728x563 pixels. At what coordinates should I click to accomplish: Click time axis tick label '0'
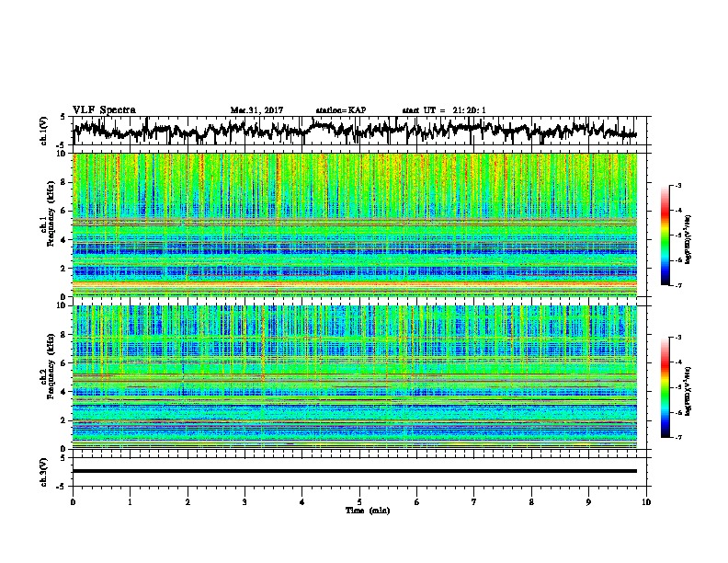[73, 502]
